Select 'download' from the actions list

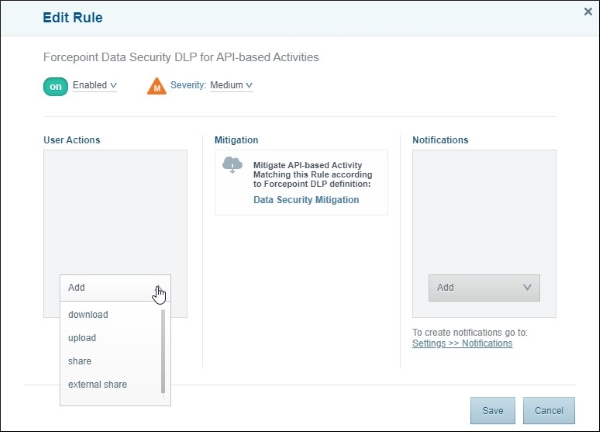pyautogui.click(x=88, y=315)
